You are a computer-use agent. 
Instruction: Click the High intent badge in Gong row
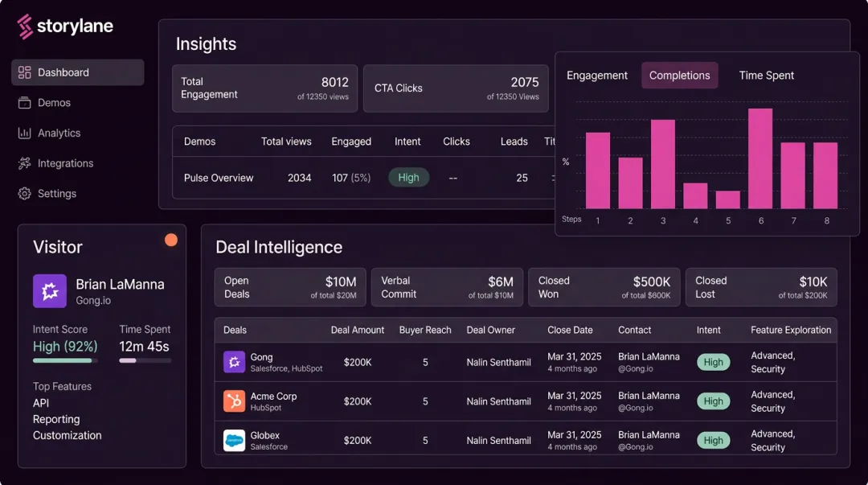tap(713, 362)
